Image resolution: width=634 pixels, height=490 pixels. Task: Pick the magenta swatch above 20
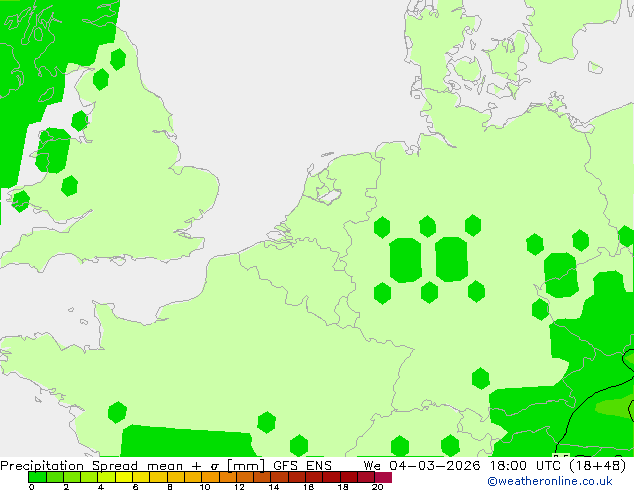pos(383,477)
